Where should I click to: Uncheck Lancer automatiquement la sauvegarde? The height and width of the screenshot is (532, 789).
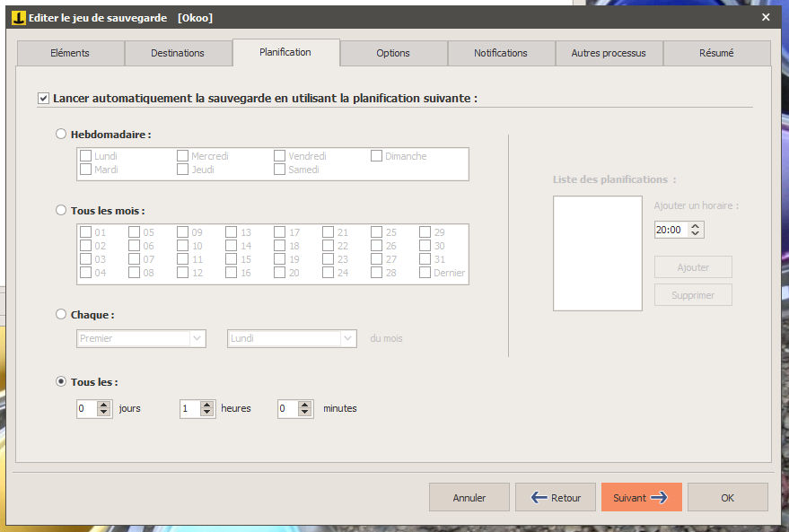pos(43,98)
